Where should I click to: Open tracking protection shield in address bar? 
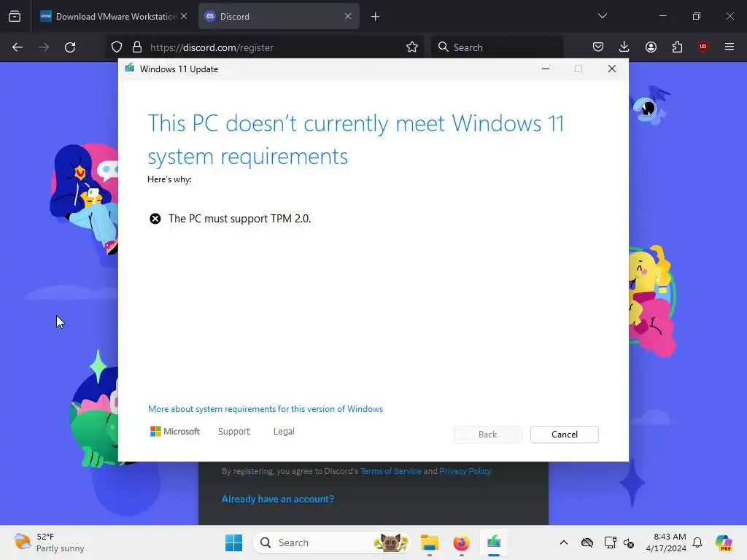coord(117,47)
